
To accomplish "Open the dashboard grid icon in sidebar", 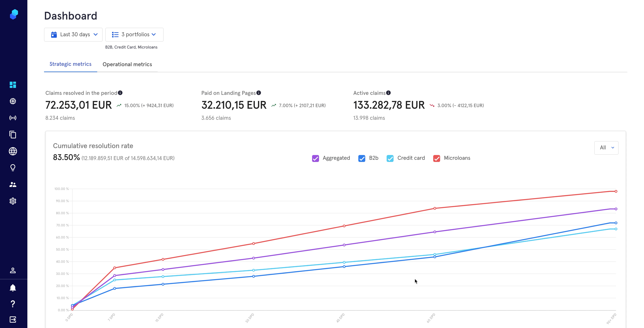I will [x=13, y=85].
